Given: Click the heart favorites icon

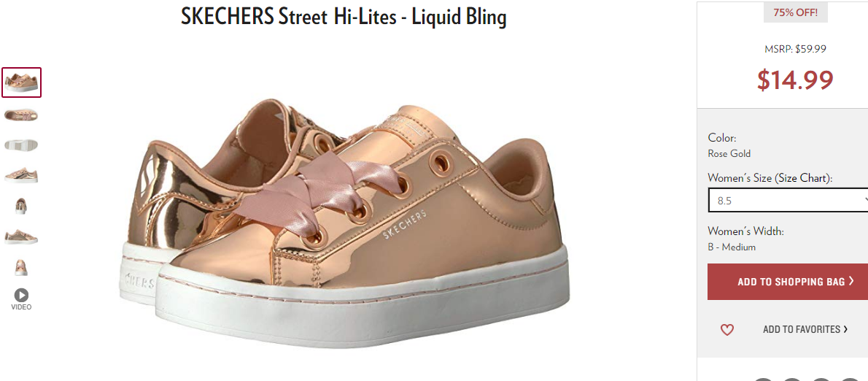Looking at the screenshot, I should pyautogui.click(x=726, y=330).
